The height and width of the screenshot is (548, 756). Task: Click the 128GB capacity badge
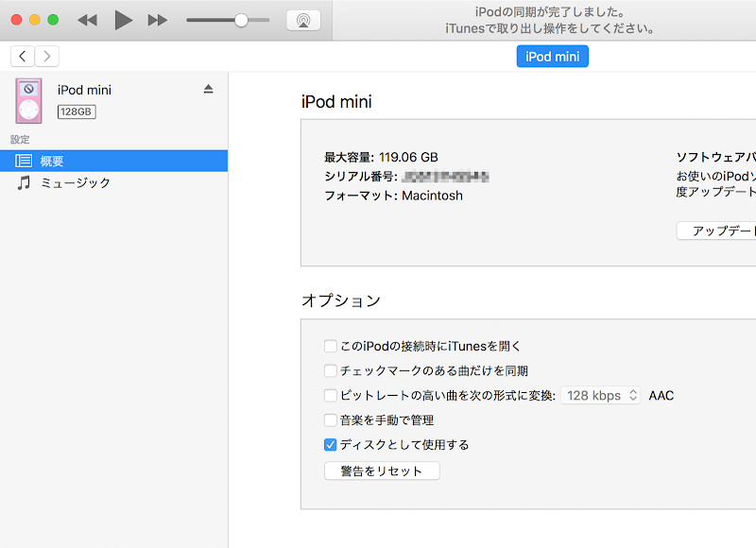pyautogui.click(x=77, y=111)
